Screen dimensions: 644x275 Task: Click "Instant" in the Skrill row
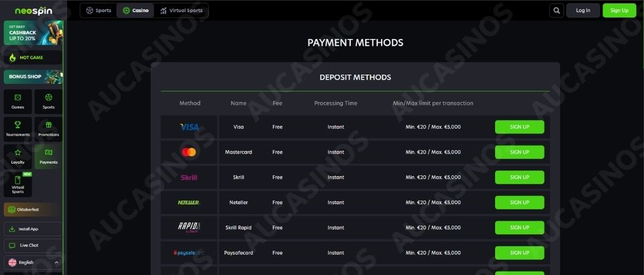point(336,177)
